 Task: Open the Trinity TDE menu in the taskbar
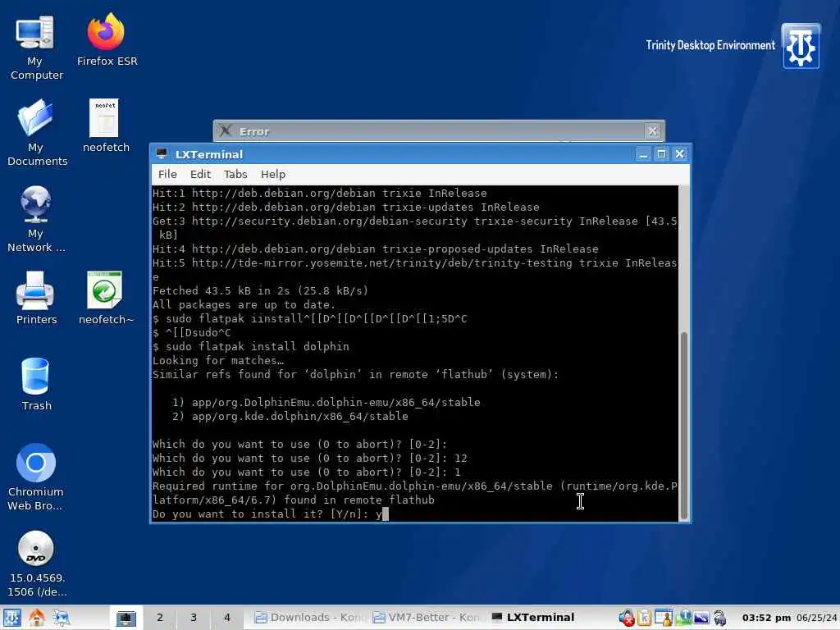click(11, 618)
